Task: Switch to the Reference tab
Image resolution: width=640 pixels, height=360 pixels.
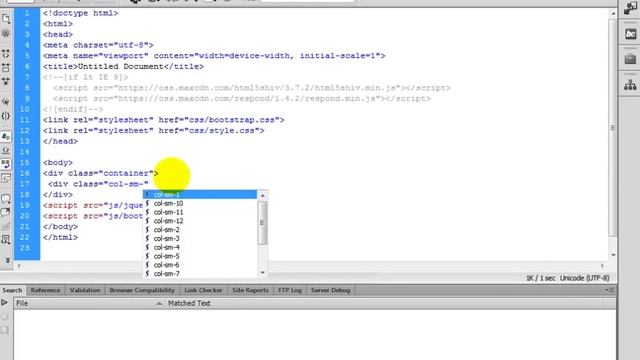Action: point(45,290)
